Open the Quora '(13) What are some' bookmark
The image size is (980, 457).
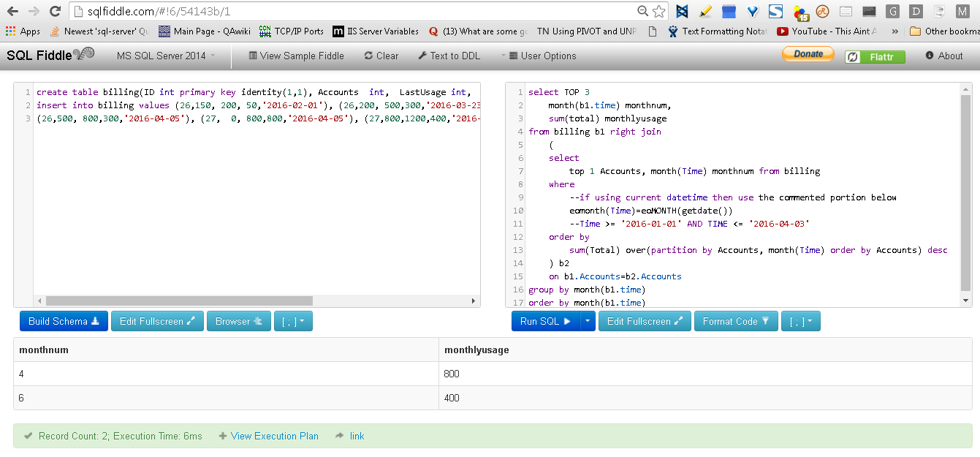tap(478, 31)
